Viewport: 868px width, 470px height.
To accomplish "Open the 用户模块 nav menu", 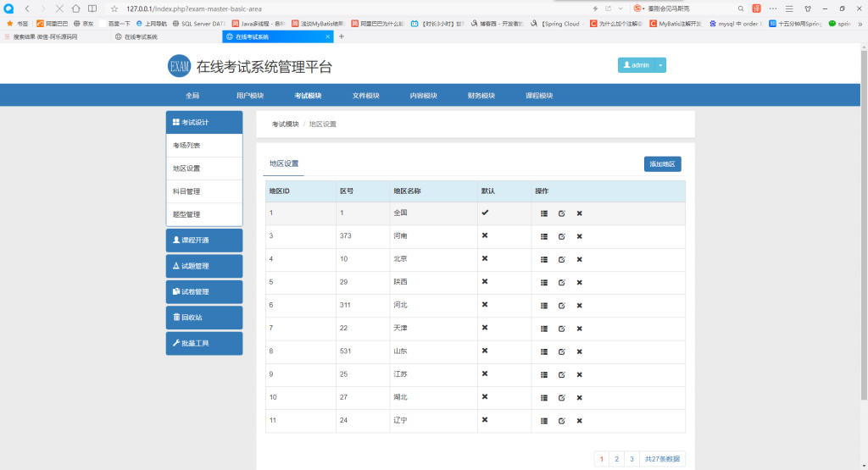I will tap(250, 96).
